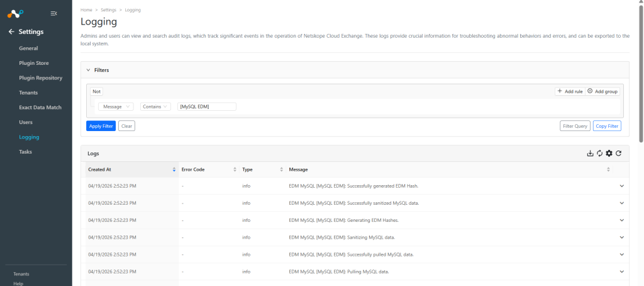Sort by Error Code column arrows
The width and height of the screenshot is (644, 286).
pyautogui.click(x=235, y=169)
